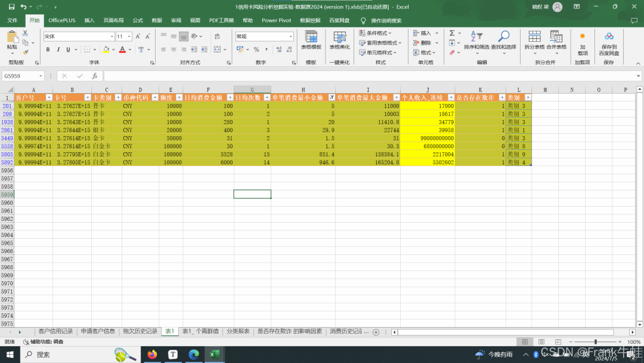The image size is (644, 363).
Task: Click the AutoSum sigma icon
Action: click(451, 33)
